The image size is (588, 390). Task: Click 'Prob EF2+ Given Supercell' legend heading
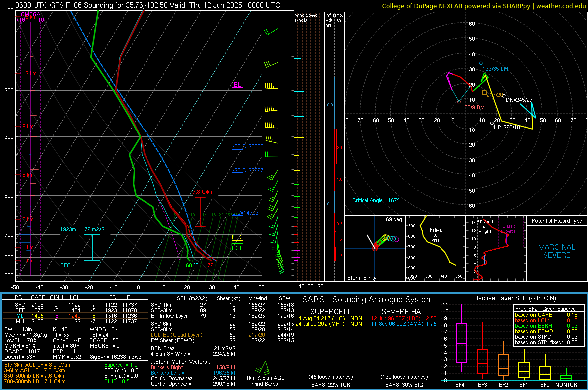click(x=546, y=309)
